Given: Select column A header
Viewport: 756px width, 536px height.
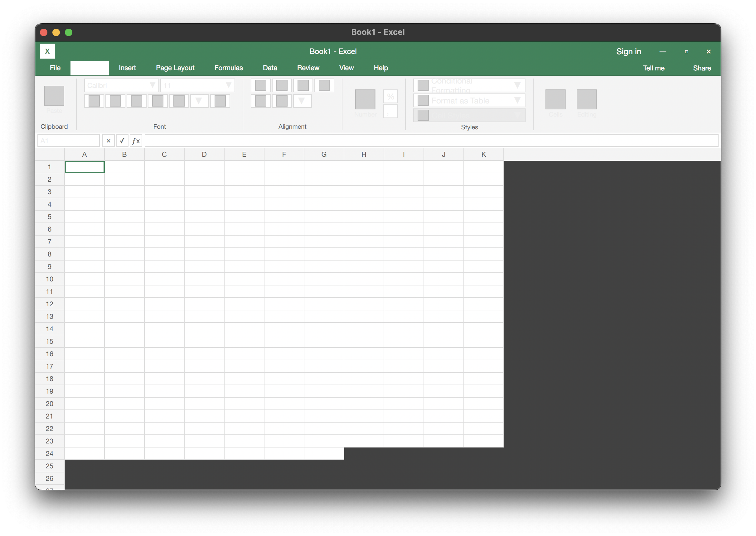Looking at the screenshot, I should (x=85, y=155).
